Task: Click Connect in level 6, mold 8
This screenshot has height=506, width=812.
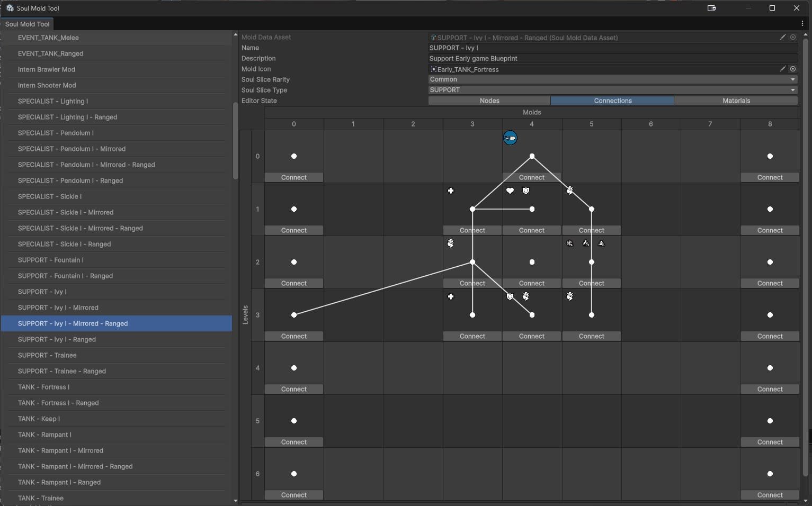Action: coord(770,495)
